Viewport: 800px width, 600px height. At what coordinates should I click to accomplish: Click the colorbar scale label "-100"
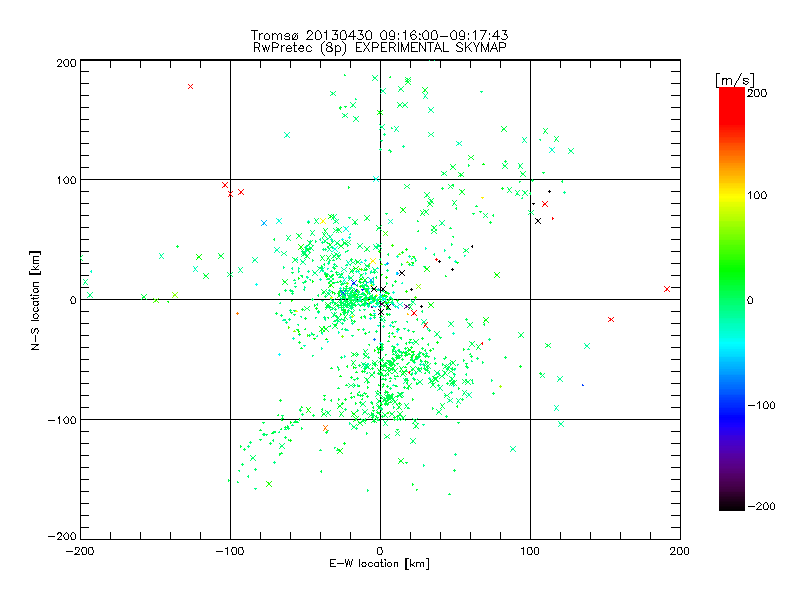click(x=761, y=406)
